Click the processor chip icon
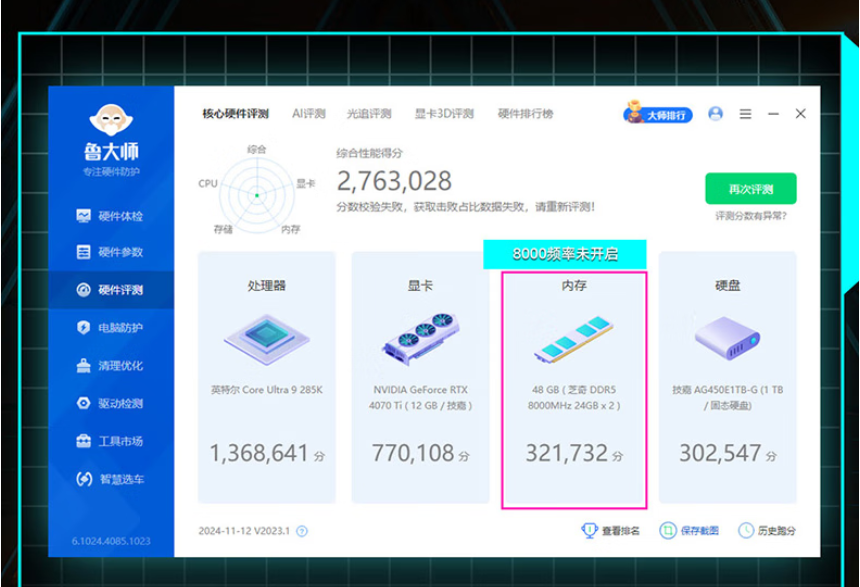 point(267,339)
